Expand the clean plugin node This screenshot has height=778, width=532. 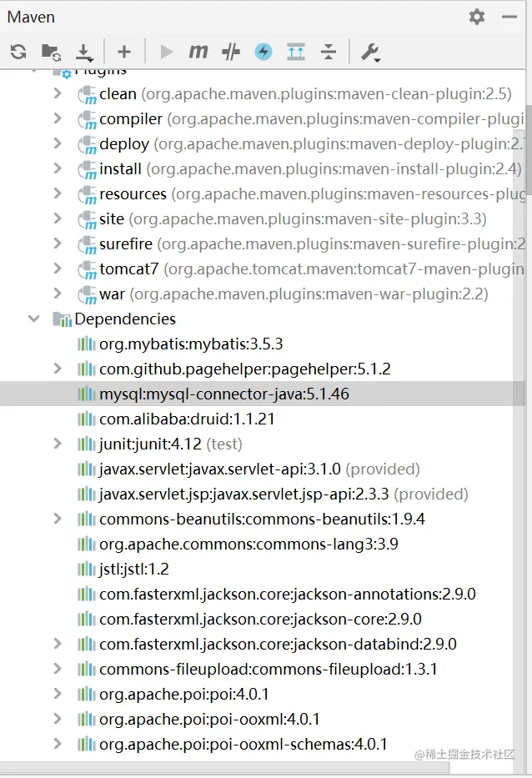pos(58,93)
